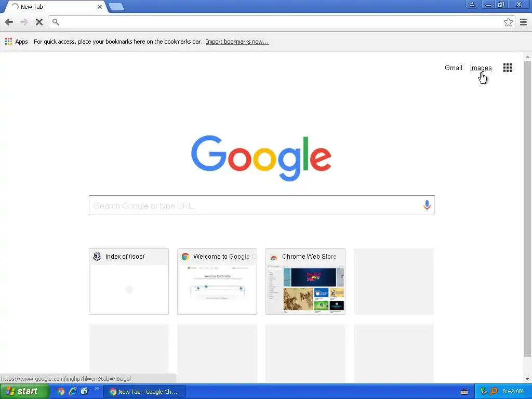Screen dimensions: 532x399
Task: Select the New Tab tab
Action: (x=56, y=7)
